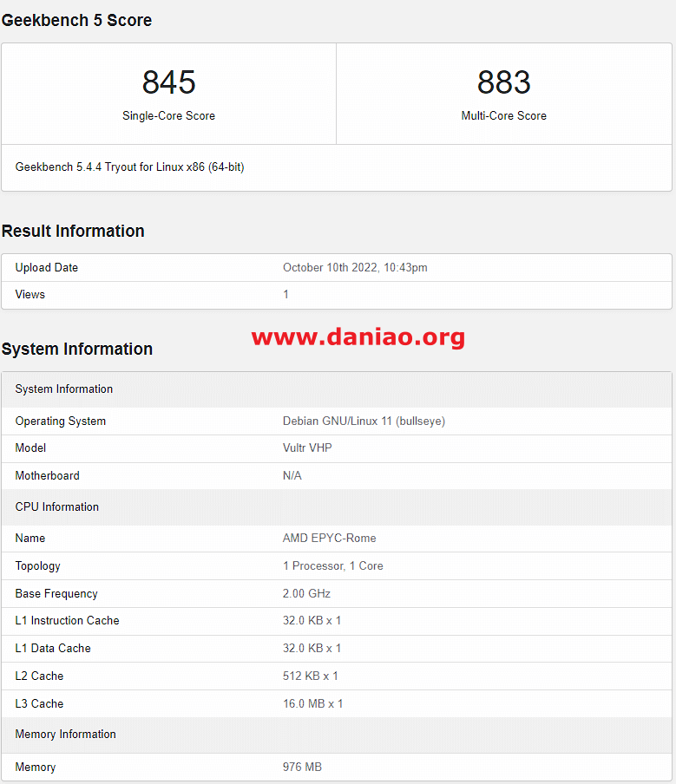Viewport: 676px width, 784px height.
Task: Click the Model label
Action: click(30, 448)
